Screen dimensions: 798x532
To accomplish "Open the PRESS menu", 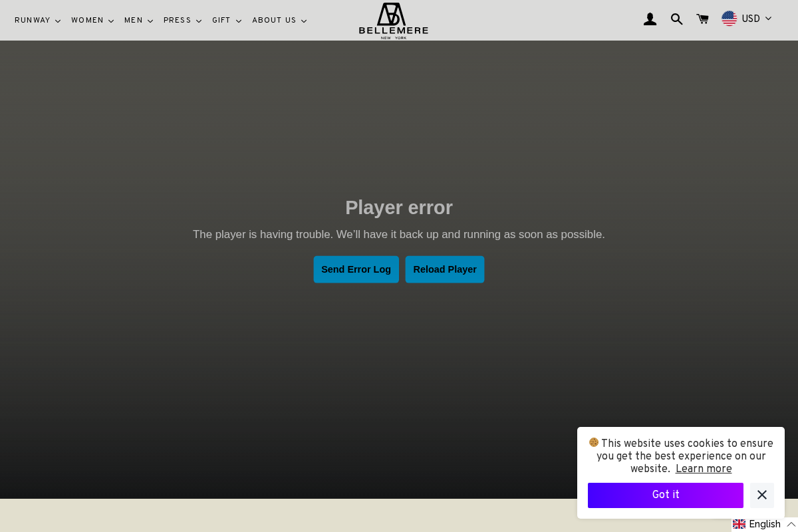I will tap(177, 21).
